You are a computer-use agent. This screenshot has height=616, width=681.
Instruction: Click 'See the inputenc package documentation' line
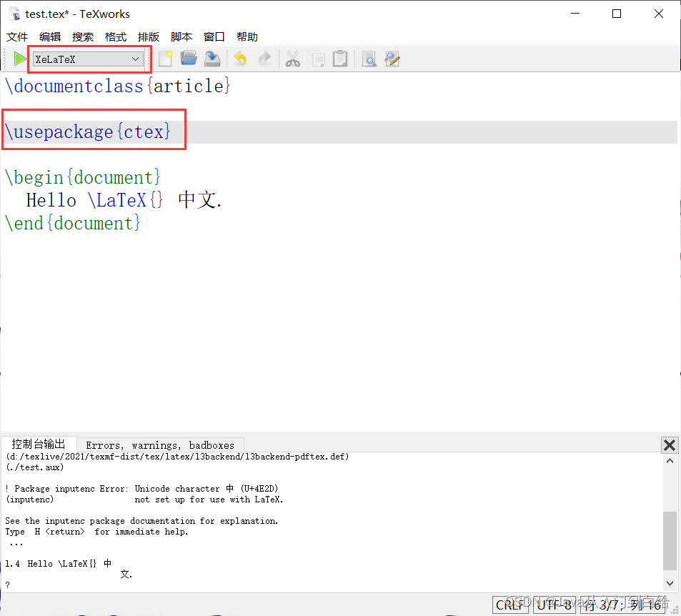click(x=141, y=521)
